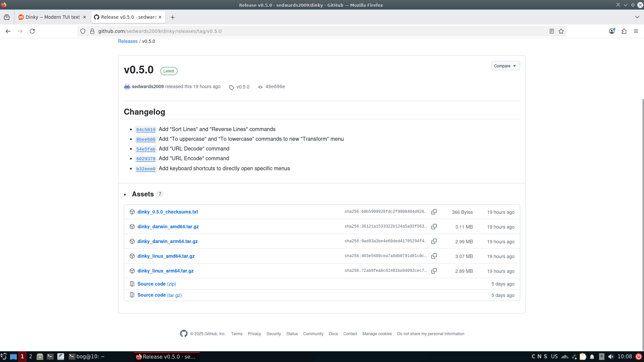Open the Releases breadcrumb link

[128, 41]
